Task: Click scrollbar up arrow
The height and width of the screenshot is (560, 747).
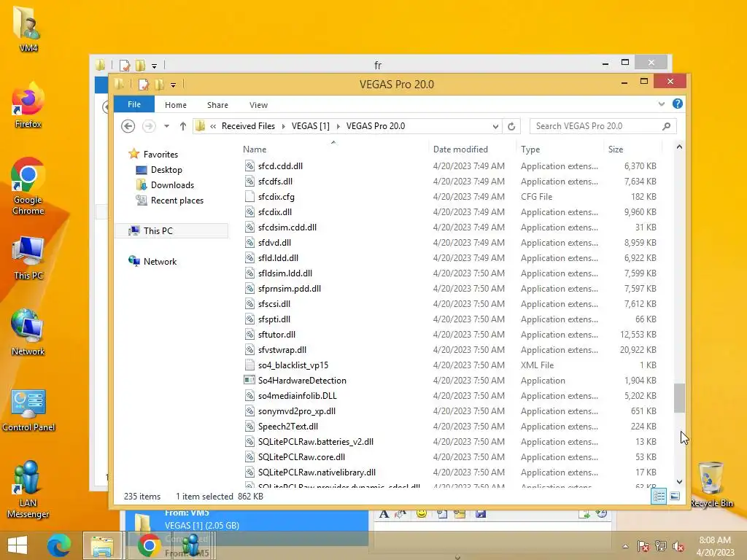Action: coord(679,147)
